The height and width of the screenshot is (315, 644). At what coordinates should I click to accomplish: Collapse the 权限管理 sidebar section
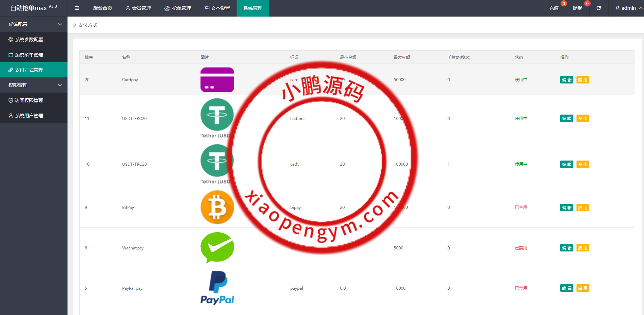34,85
